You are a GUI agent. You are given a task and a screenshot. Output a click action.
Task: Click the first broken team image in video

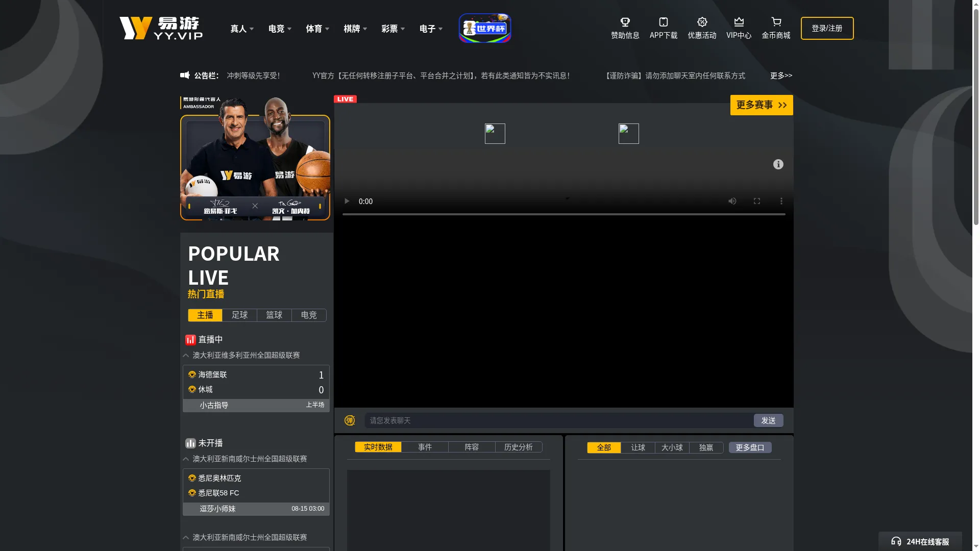click(x=495, y=134)
